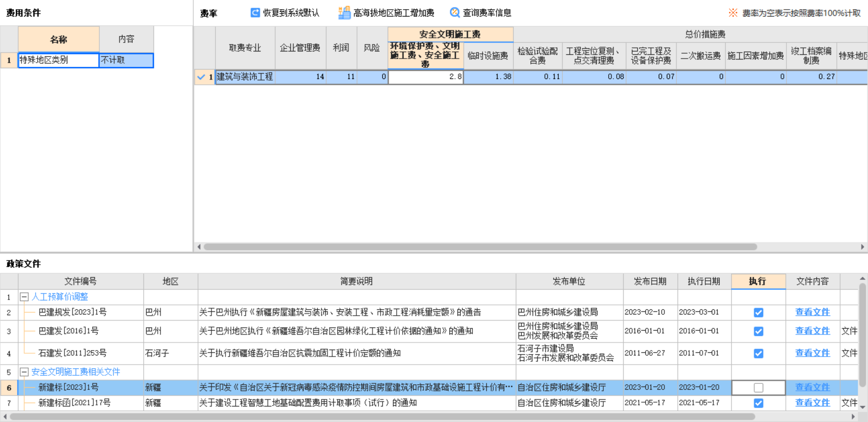Viewport: 868px width, 422px height.
Task: Click the rate table scroll left arrow
Action: (x=199, y=247)
